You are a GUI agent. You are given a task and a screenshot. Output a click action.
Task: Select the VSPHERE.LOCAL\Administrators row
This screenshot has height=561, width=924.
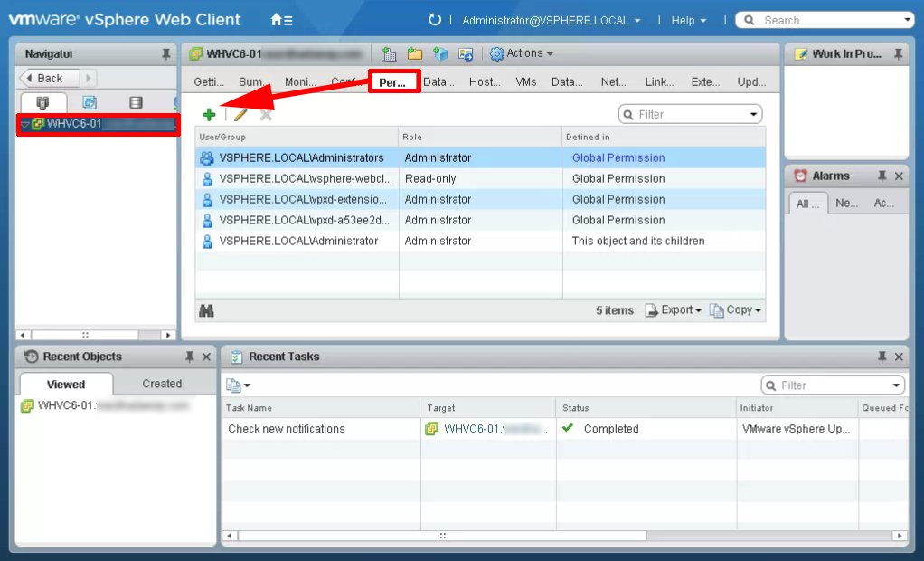(x=480, y=157)
